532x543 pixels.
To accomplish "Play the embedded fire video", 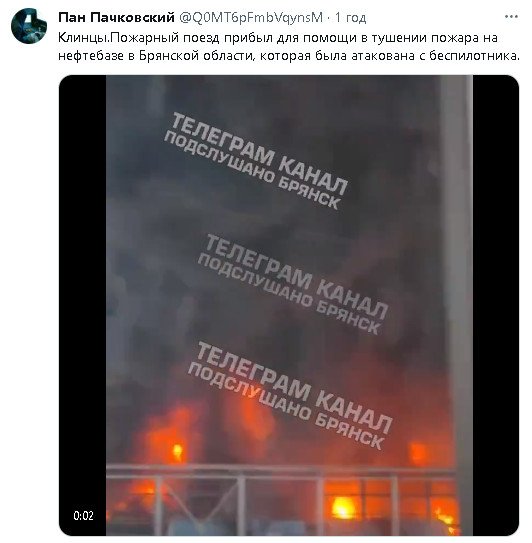I will 289,305.
